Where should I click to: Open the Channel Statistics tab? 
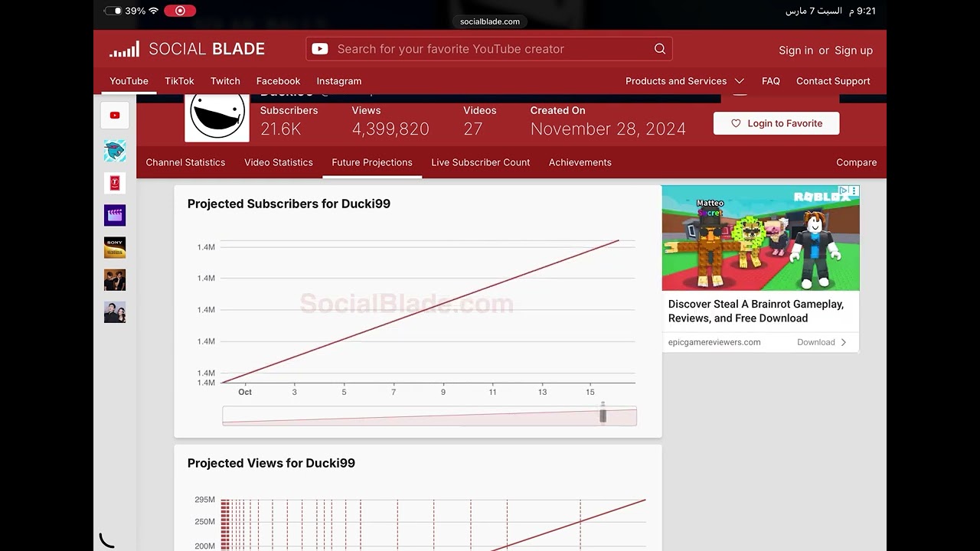(x=185, y=162)
